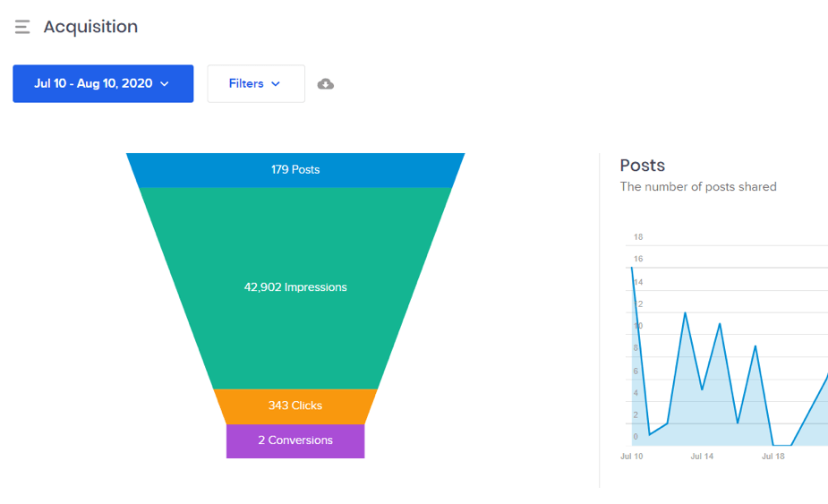Click the 16 value on chart axis
Viewport: 828px width, 504px height.
pos(638,259)
